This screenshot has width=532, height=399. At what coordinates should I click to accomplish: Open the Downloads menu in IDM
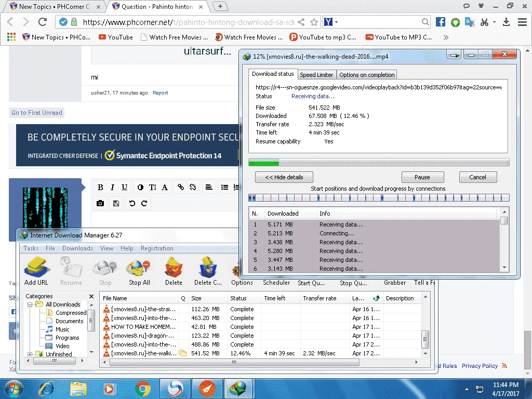tap(77, 248)
